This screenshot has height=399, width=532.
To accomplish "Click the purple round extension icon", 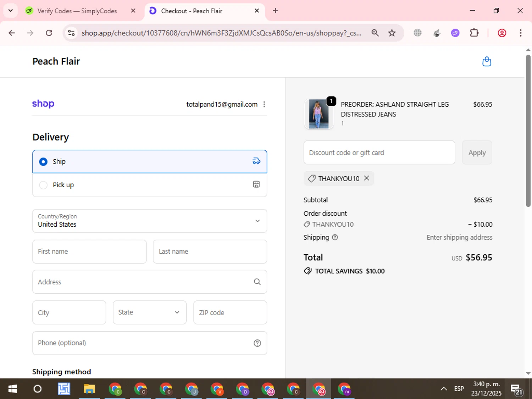I will tap(455, 33).
